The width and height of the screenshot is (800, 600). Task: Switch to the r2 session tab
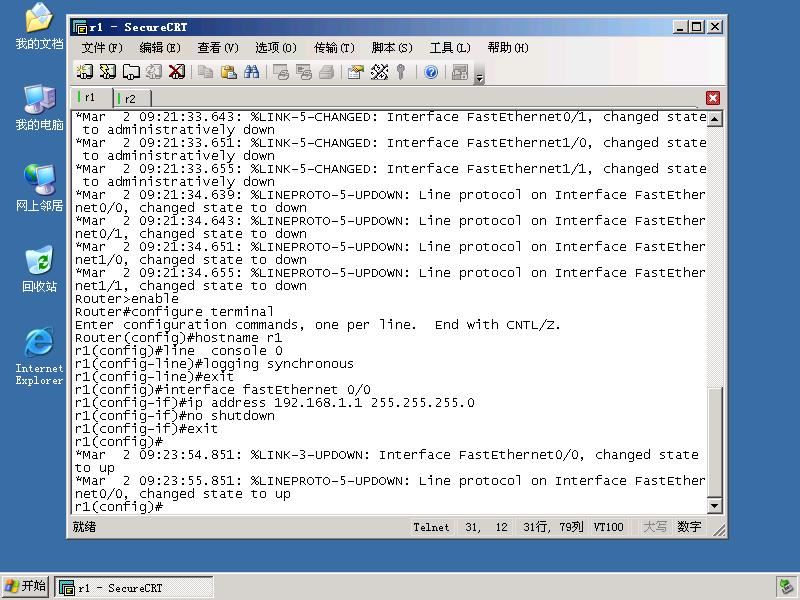click(132, 98)
